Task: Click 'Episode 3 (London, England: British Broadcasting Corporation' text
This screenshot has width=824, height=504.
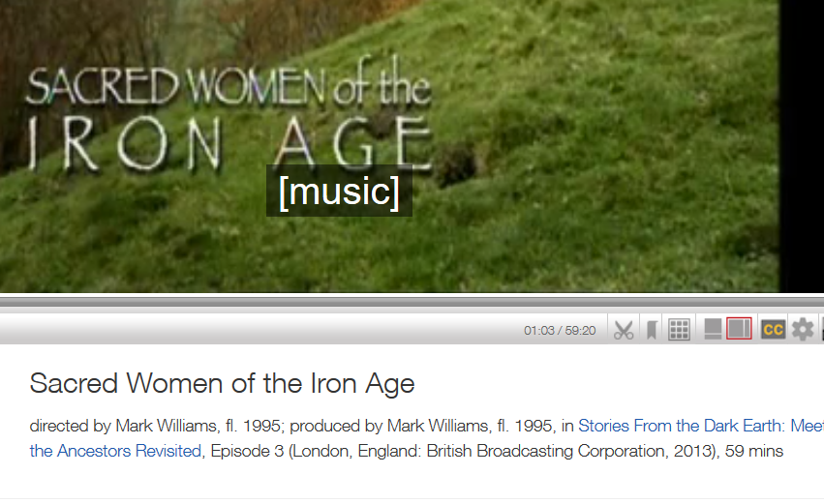Action: pyautogui.click(x=440, y=451)
